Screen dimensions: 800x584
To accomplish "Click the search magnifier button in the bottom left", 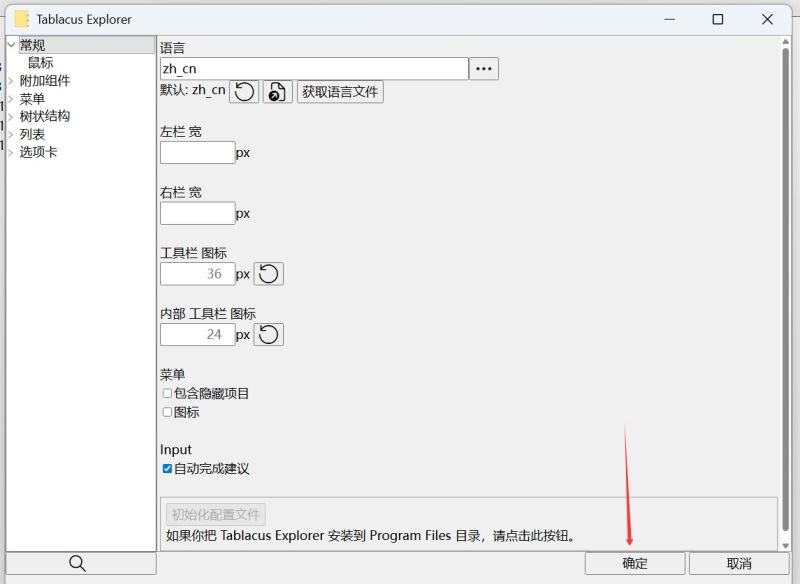I will pos(81,564).
